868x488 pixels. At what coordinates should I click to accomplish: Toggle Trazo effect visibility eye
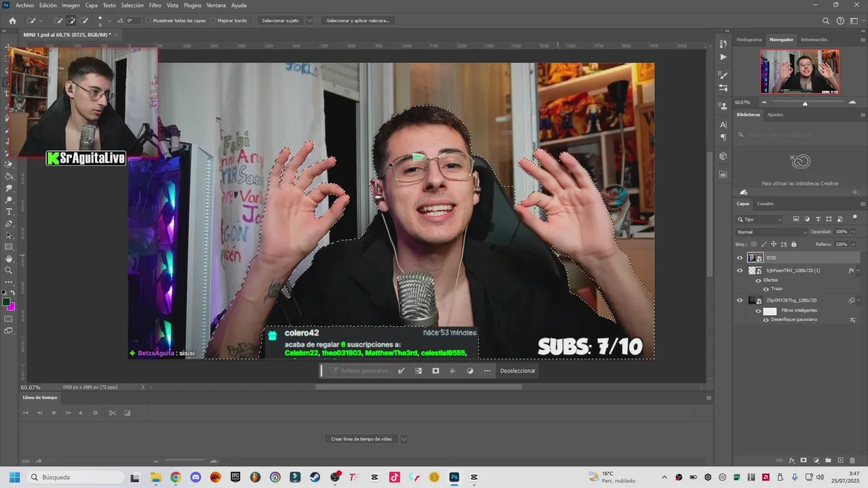766,289
